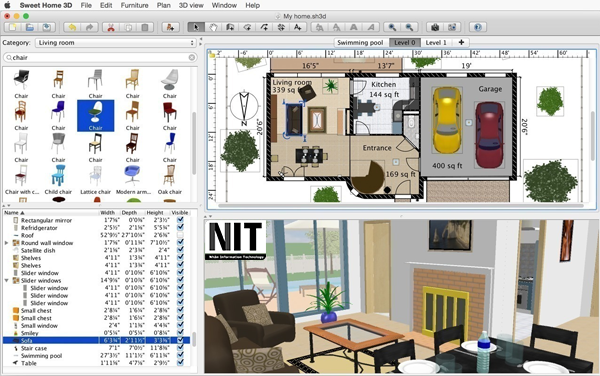The width and height of the screenshot is (600, 376).
Task: Click the Cut scissors toolbar icon
Action: [111, 28]
